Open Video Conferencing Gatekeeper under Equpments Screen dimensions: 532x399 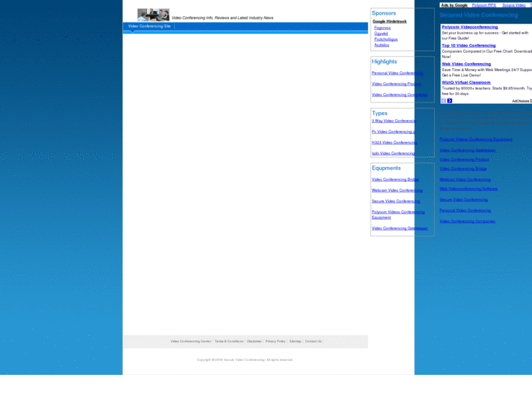[400, 228]
